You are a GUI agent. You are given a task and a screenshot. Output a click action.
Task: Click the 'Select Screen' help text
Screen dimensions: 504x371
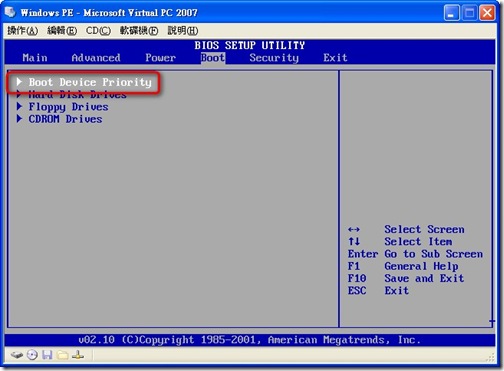pyautogui.click(x=424, y=229)
